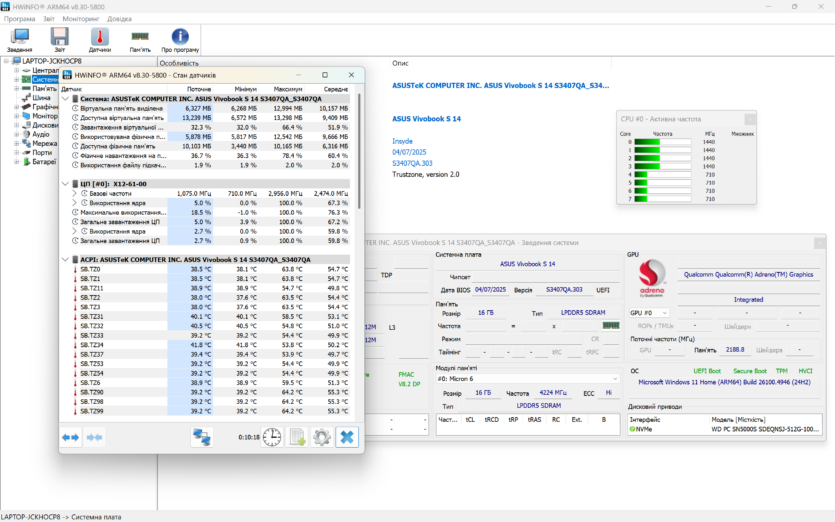This screenshot has height=522, width=835.
Task: Collapse the Система sensor group
Action: (x=66, y=99)
